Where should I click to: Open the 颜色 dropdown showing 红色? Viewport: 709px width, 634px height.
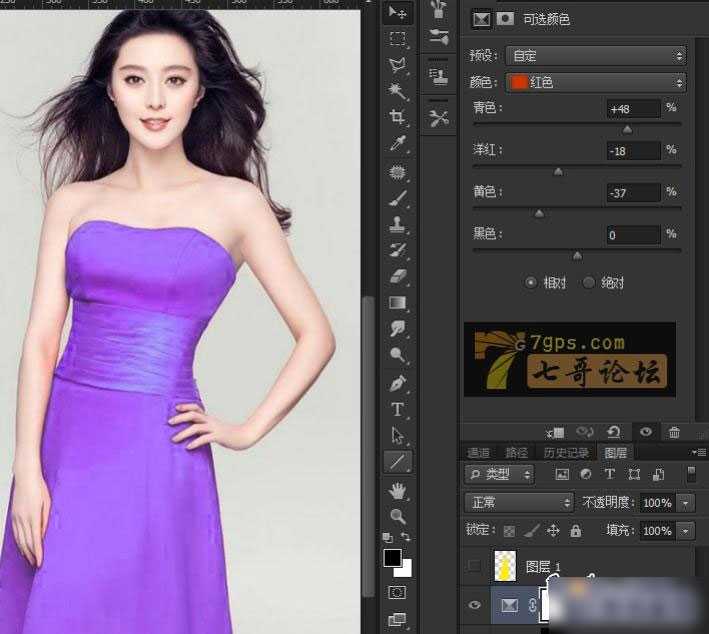click(596, 82)
